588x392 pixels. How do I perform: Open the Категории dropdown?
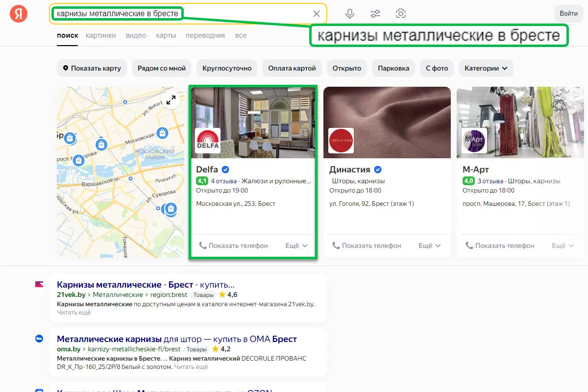point(486,68)
